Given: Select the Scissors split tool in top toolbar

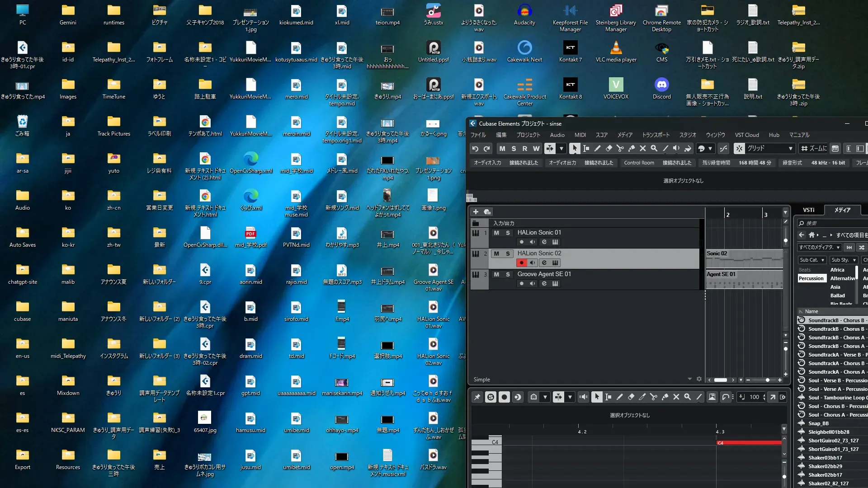Looking at the screenshot, I should [620, 149].
